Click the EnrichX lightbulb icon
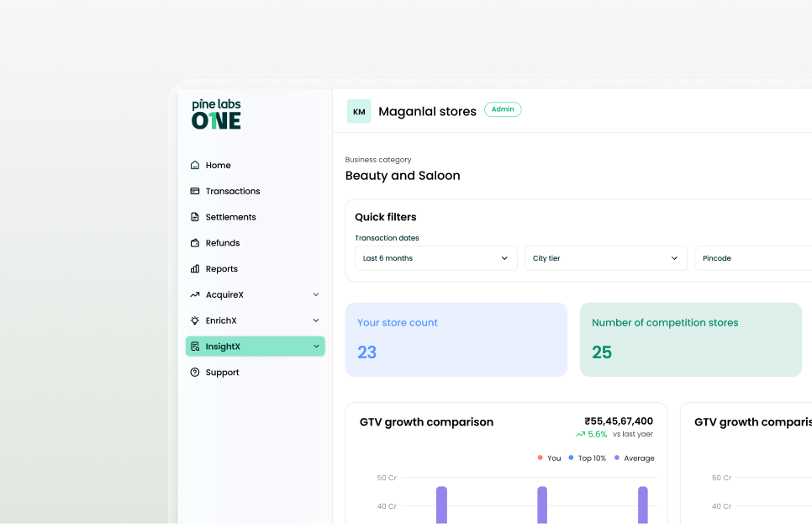Viewport: 812px width, 524px height. click(195, 320)
